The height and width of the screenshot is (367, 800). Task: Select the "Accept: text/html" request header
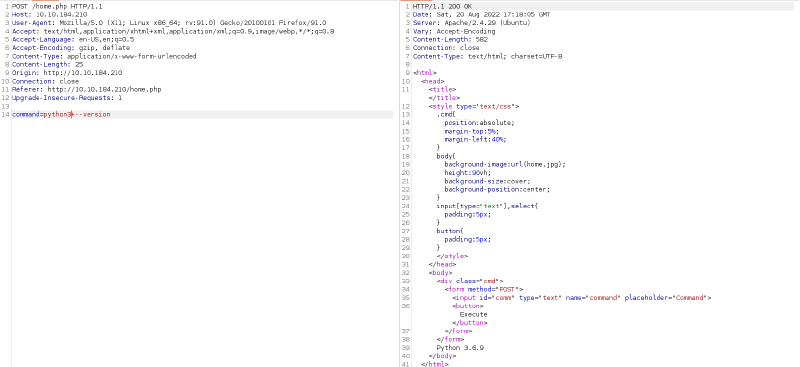pos(173,31)
